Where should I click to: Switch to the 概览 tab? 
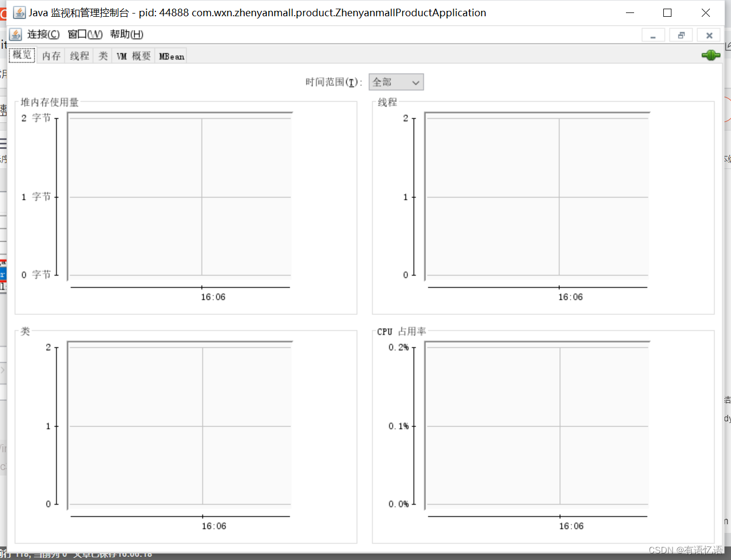[22, 55]
